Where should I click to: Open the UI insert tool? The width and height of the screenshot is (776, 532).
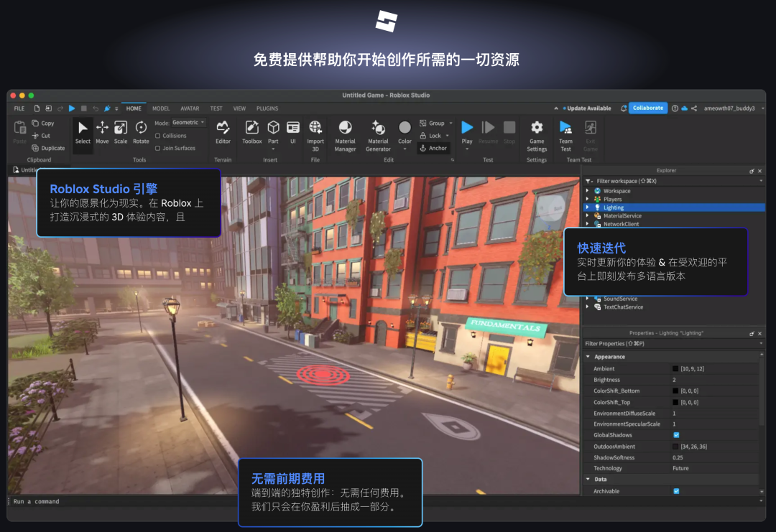[293, 132]
